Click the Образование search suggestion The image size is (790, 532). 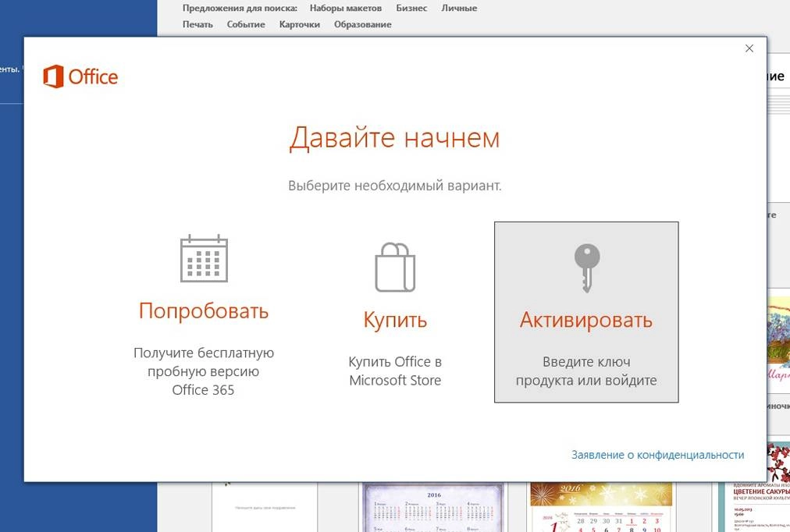363,24
